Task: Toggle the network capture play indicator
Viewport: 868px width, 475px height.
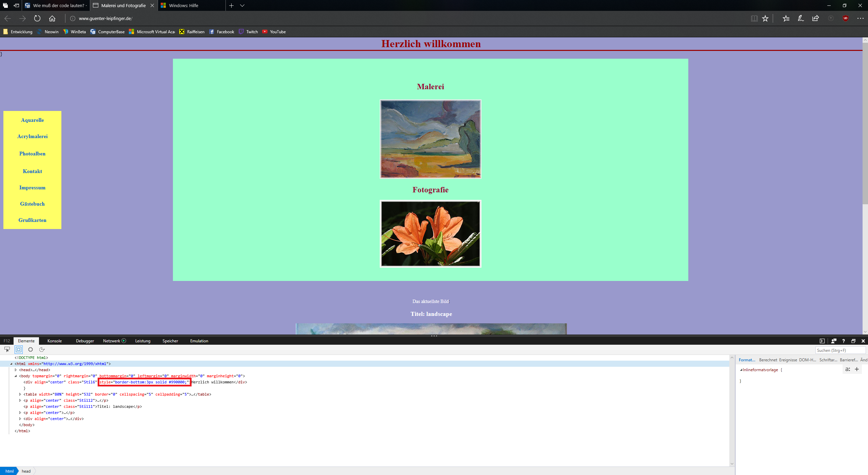Action: tap(124, 341)
